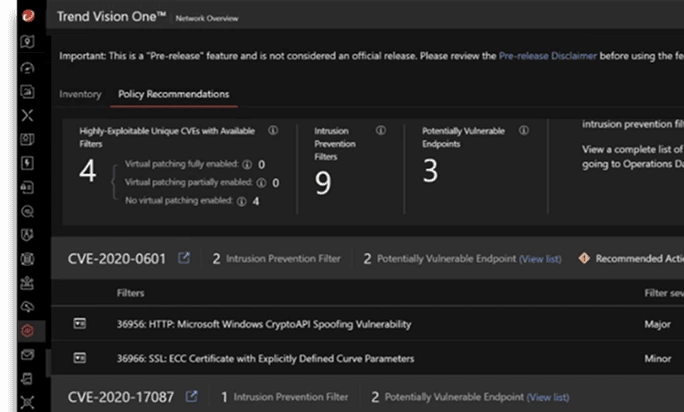684x412 pixels.
Task: Click the count 9 under Intrusion Prevention Filters
Action: tap(323, 182)
